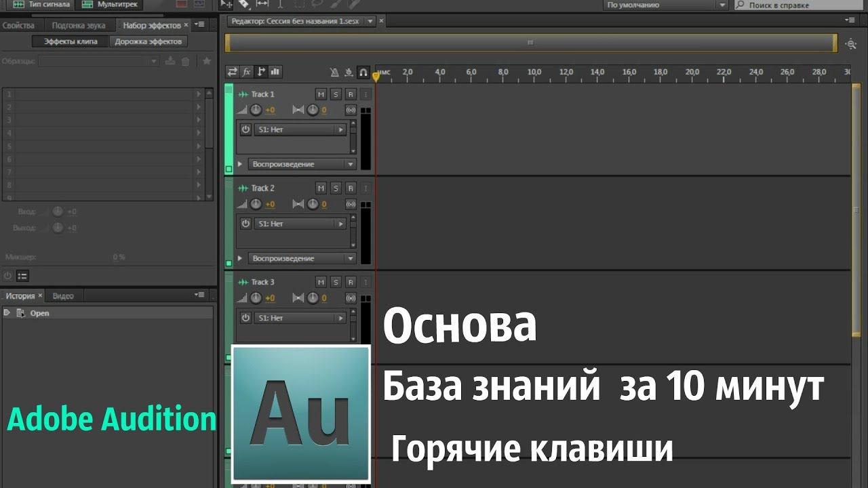Toggle Sum to Mono on Track 2

pyautogui.click(x=351, y=204)
